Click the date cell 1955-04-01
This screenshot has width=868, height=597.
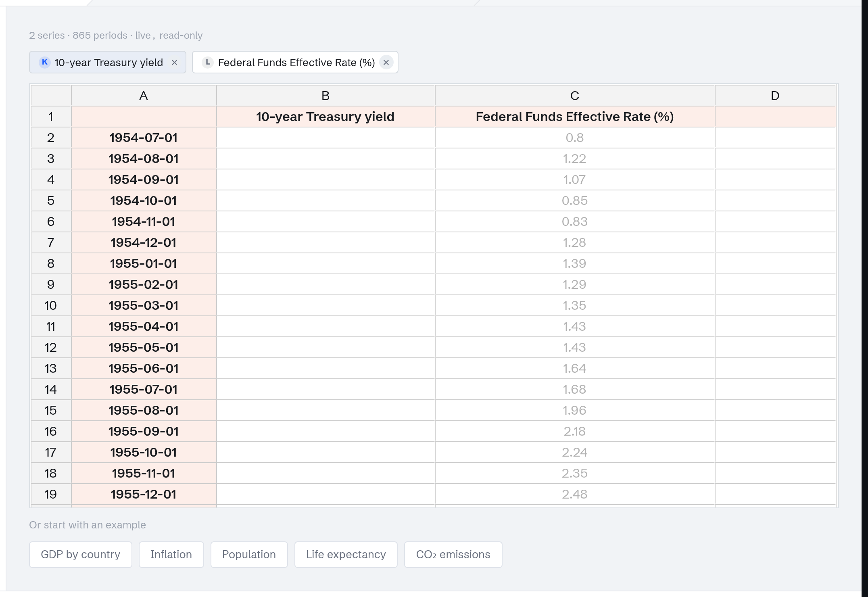click(144, 326)
